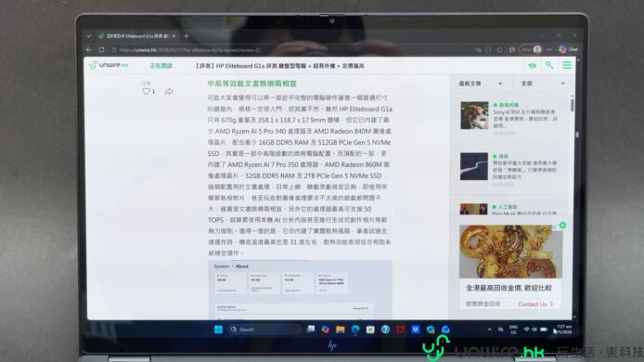Open the battery icon in the system tray

coord(544,330)
